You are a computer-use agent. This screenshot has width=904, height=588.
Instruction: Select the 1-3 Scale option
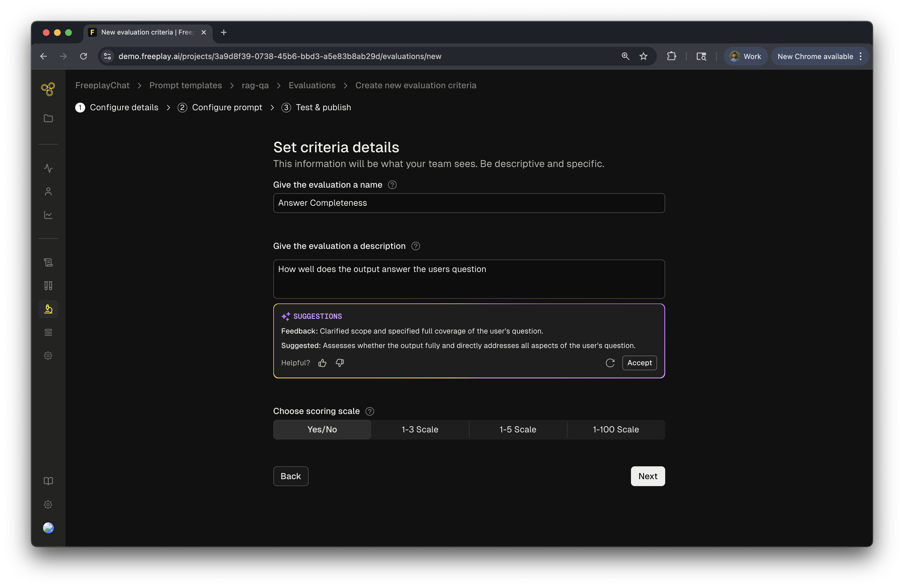420,429
